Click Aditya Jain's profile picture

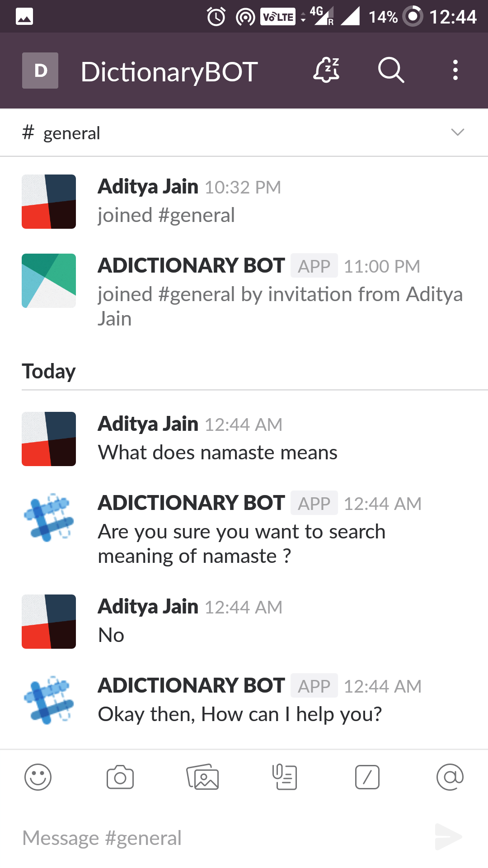(x=48, y=439)
